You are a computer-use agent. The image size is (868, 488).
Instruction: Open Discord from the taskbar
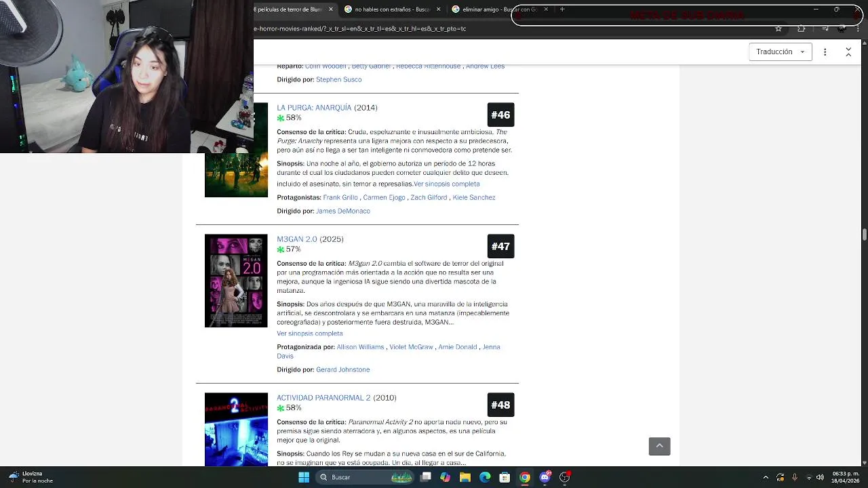(x=545, y=477)
